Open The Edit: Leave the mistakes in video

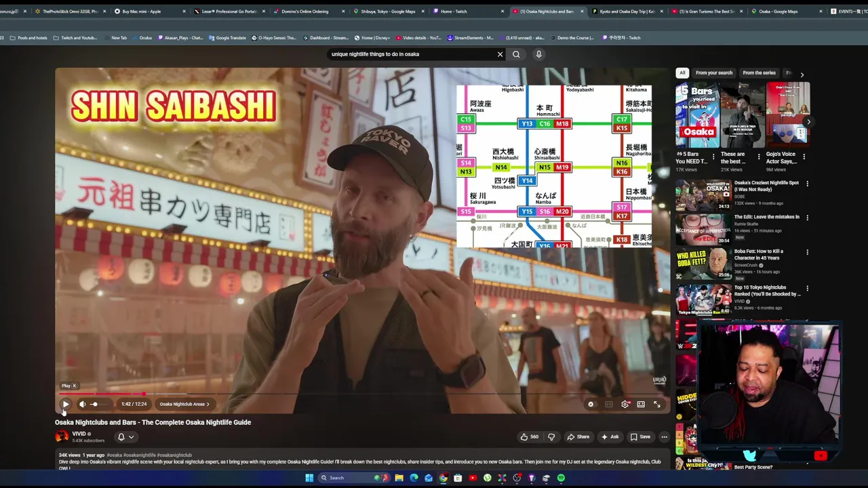[766, 217]
